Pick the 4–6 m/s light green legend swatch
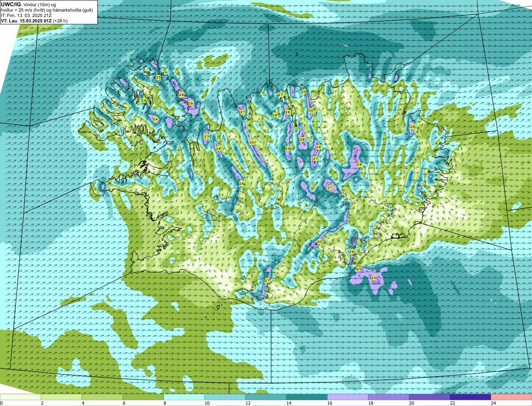 pos(103,397)
